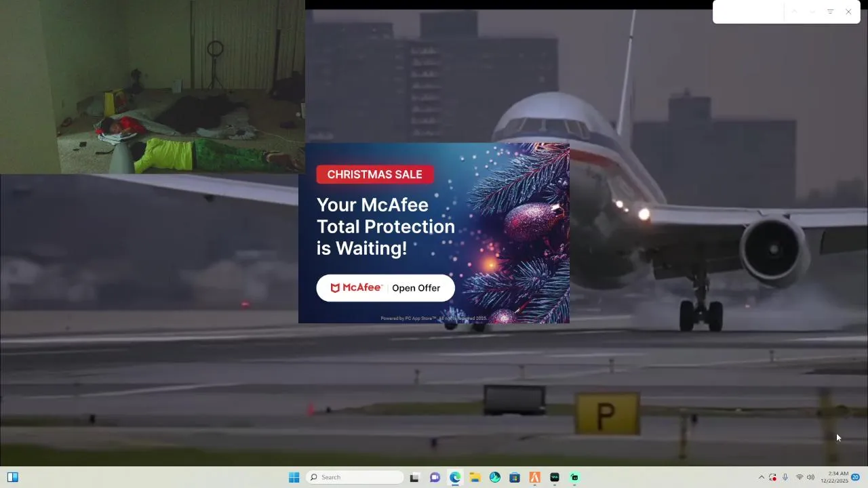Open the Widgets panel at the taskbar's left end

[x=12, y=477]
